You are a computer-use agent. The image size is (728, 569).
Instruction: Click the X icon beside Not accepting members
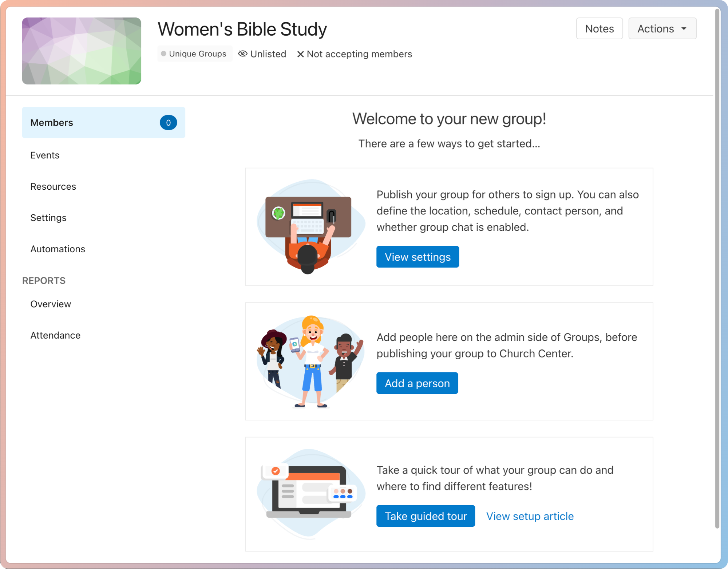[300, 54]
